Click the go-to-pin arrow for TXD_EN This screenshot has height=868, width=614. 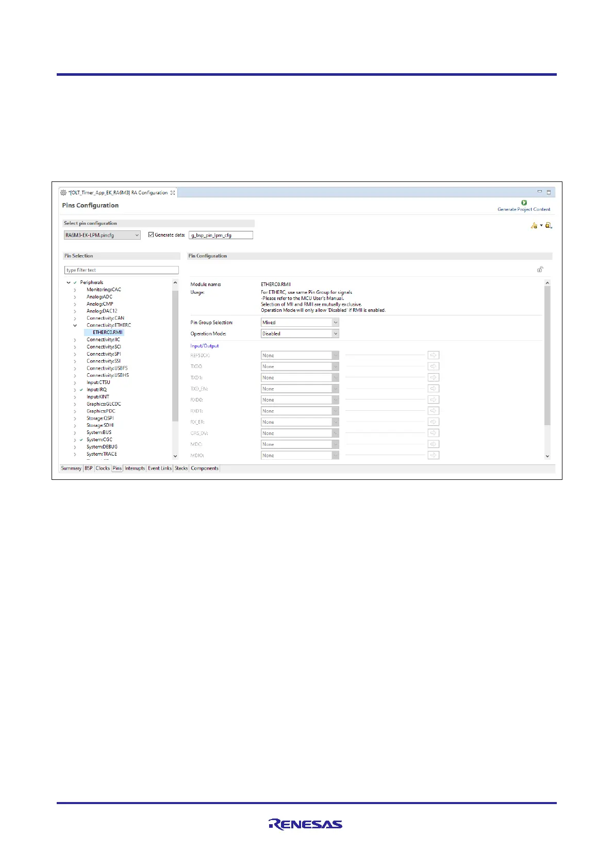434,389
